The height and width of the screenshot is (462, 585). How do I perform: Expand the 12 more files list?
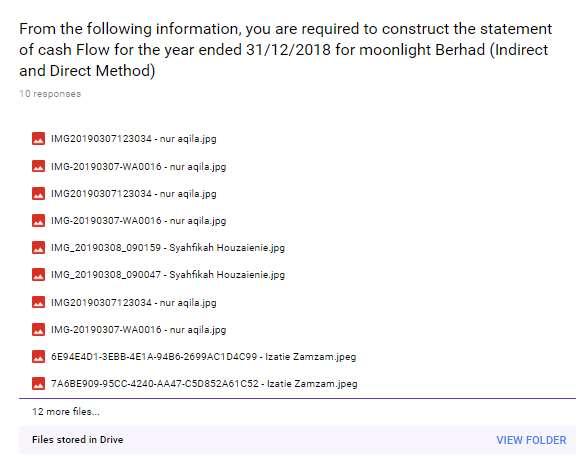tap(66, 412)
